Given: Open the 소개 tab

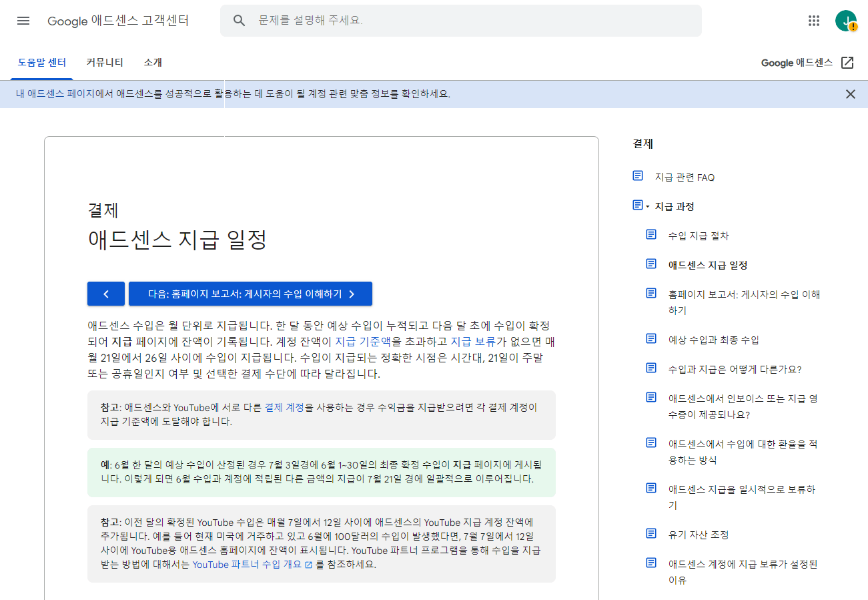Looking at the screenshot, I should 154,62.
